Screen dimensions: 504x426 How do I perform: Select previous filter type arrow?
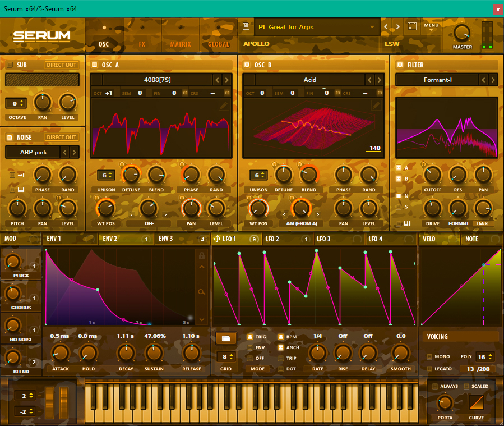483,80
